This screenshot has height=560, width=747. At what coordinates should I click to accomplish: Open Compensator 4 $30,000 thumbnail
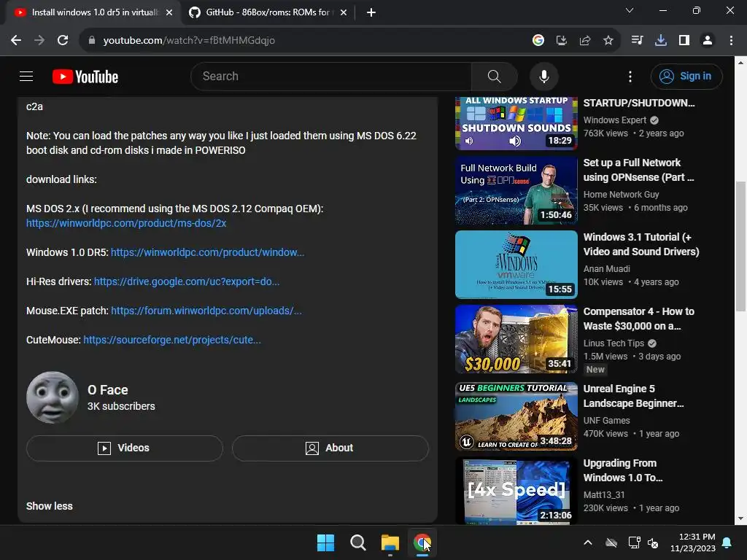coord(516,339)
